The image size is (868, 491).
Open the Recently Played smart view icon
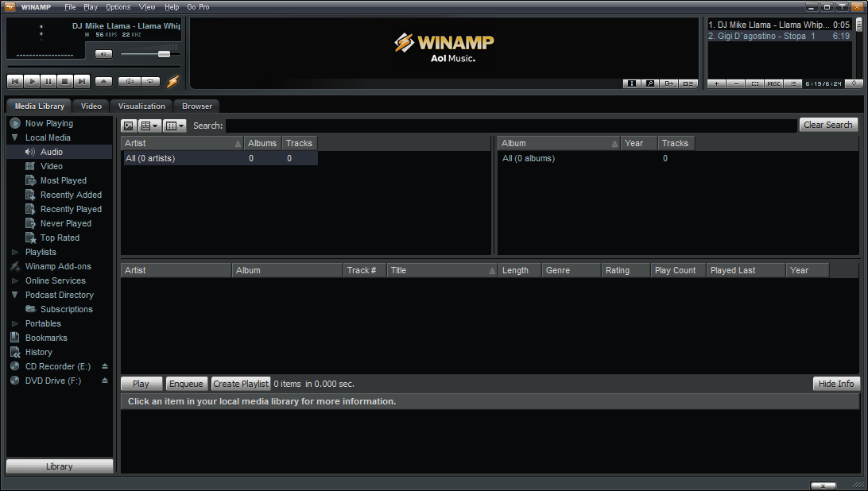point(30,209)
